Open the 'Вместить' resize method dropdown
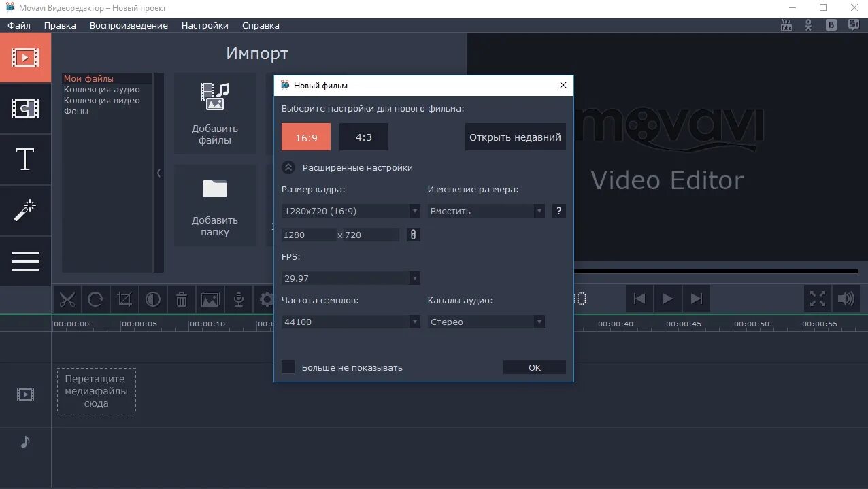868x489 pixels. coord(486,211)
